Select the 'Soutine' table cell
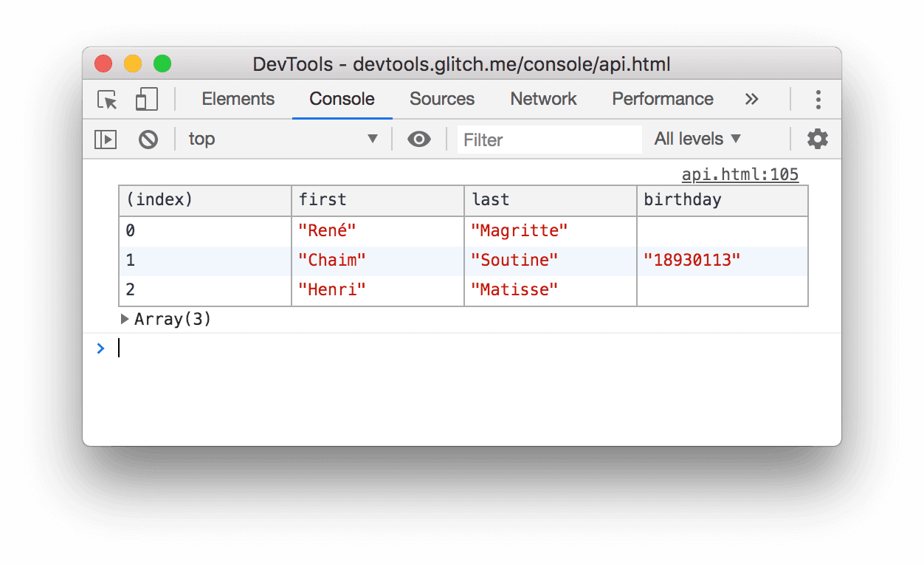 point(514,260)
